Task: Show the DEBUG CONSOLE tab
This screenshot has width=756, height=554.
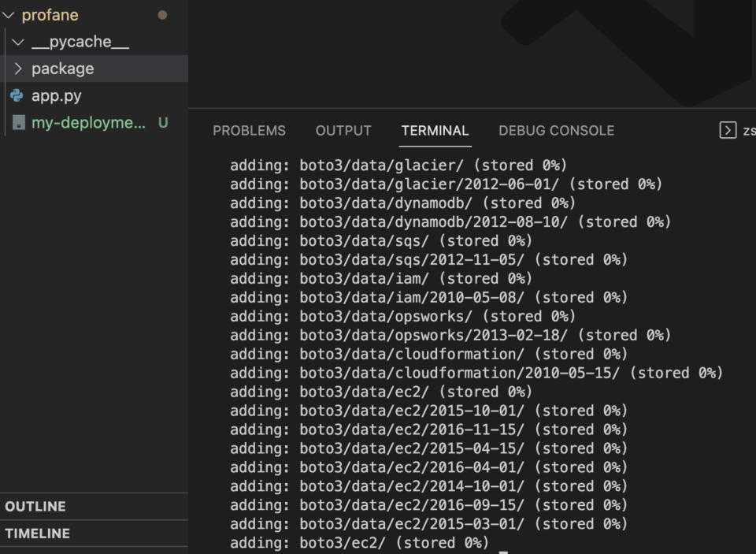Action: (556, 131)
